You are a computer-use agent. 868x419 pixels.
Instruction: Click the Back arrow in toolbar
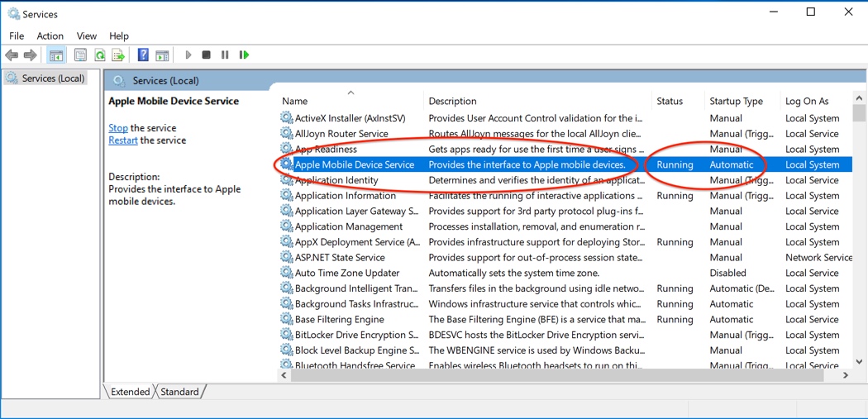(x=12, y=55)
